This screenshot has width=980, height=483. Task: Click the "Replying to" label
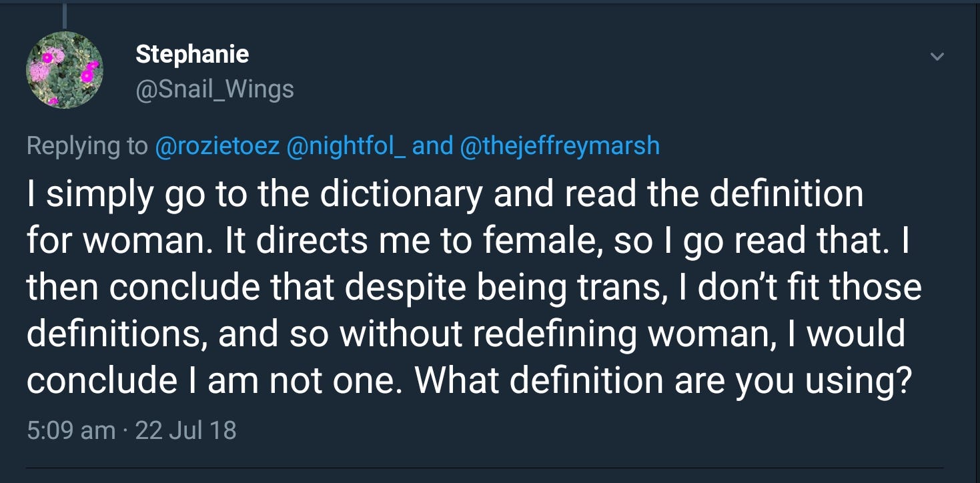tap(87, 145)
